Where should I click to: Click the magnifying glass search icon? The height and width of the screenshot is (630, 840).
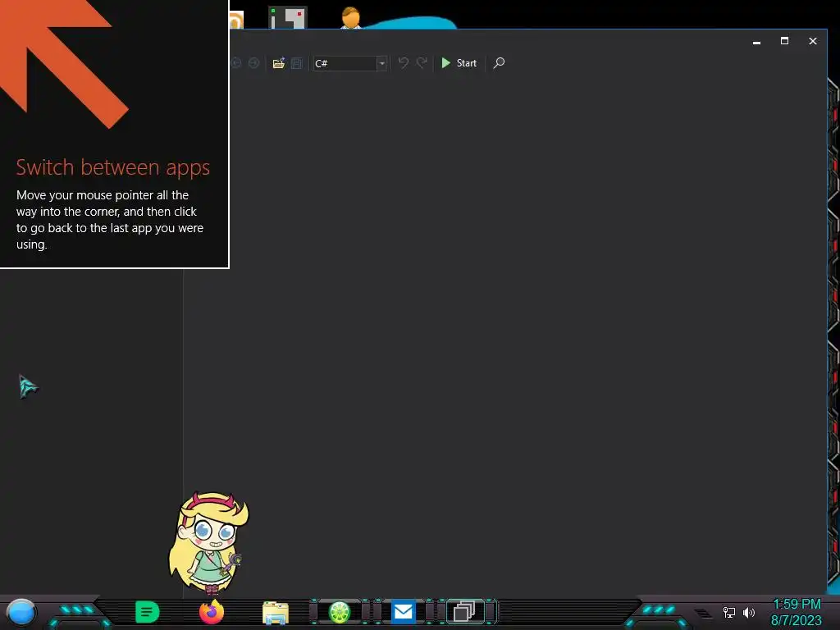click(x=499, y=63)
